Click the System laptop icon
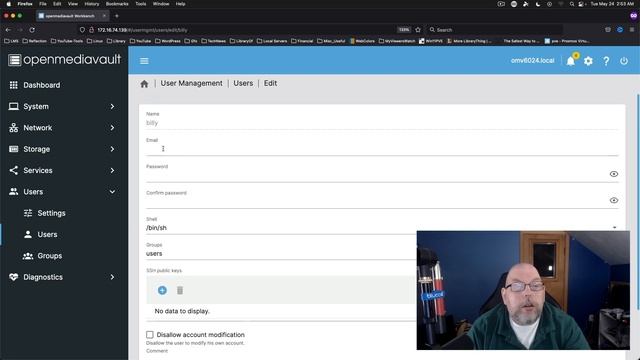This screenshot has height=360, width=640. point(13,106)
